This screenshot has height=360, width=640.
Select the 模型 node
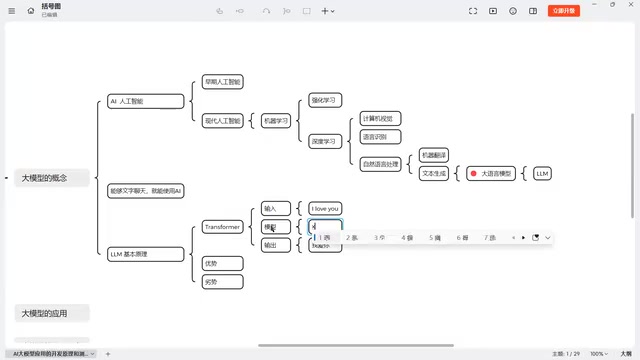(x=276, y=227)
